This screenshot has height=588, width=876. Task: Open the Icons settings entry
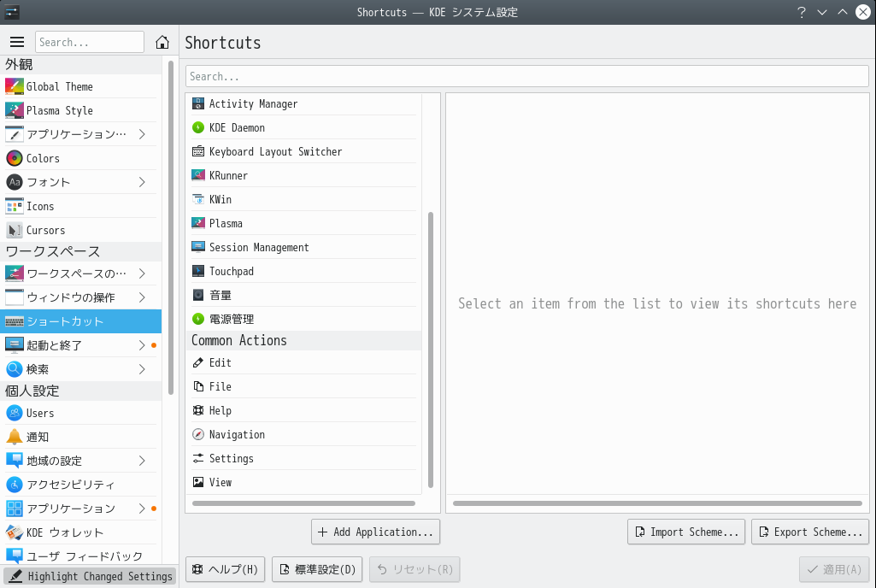[x=80, y=206]
